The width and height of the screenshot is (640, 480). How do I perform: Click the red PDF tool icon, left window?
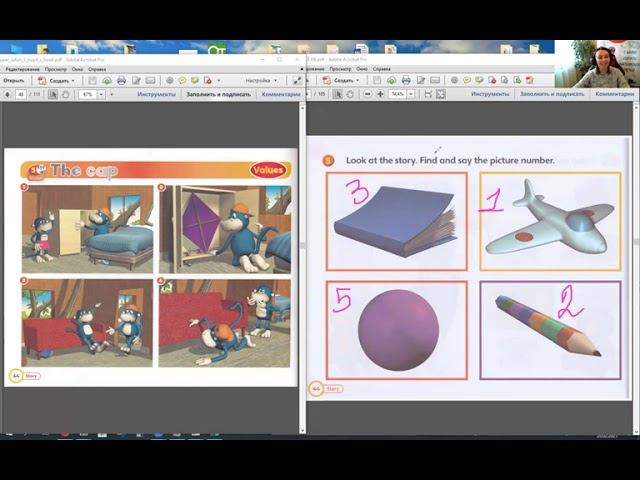[208, 80]
